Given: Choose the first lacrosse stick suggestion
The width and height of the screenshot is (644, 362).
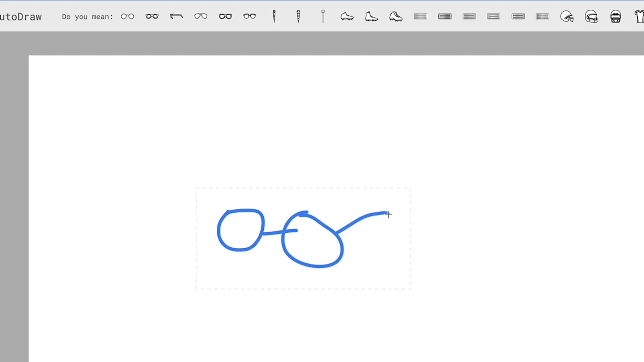Looking at the screenshot, I should [274, 16].
